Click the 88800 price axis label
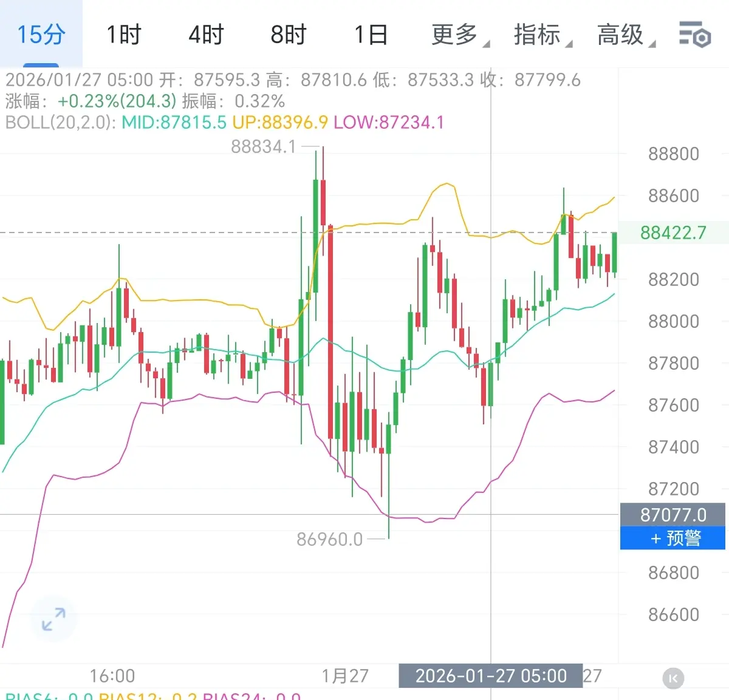The image size is (729, 700). (674, 154)
